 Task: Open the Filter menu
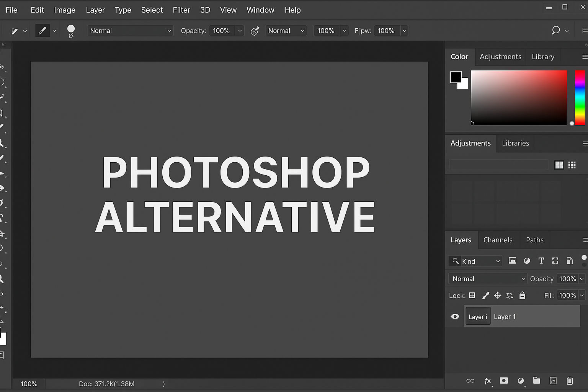181,10
